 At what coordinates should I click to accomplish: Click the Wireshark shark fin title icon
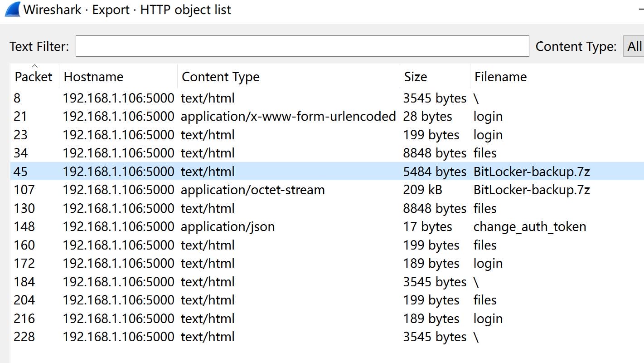point(12,9)
